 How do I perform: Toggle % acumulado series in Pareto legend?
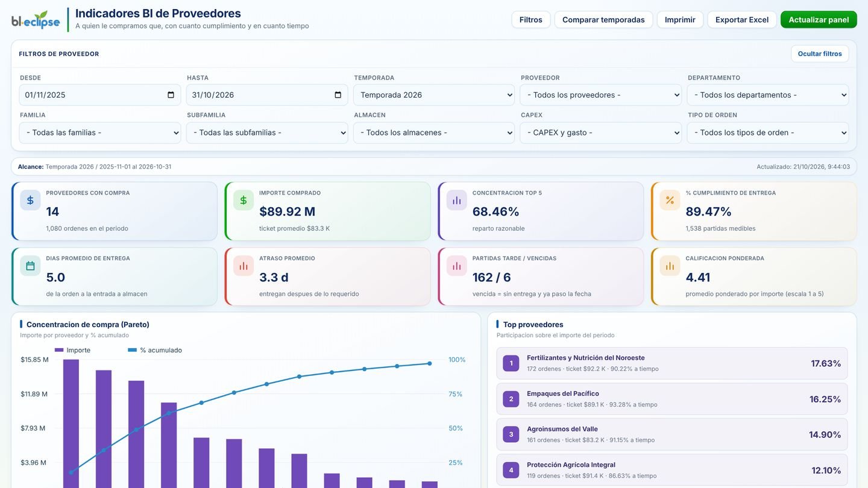tap(155, 350)
